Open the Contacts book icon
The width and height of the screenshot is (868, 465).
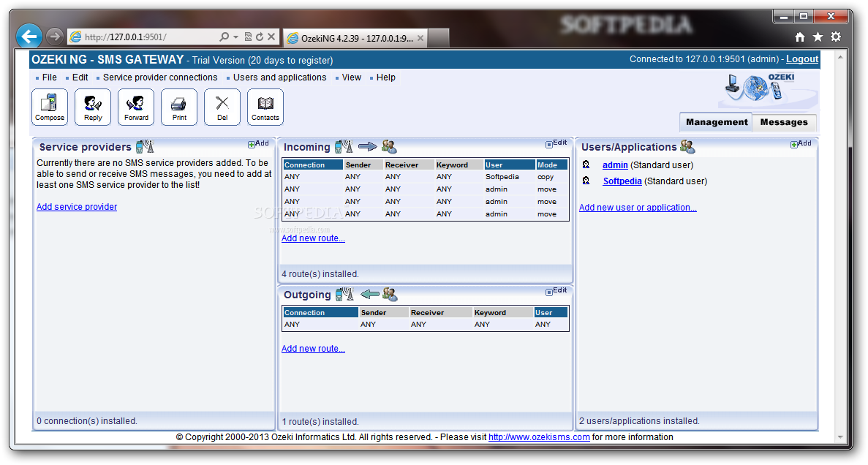click(x=265, y=107)
